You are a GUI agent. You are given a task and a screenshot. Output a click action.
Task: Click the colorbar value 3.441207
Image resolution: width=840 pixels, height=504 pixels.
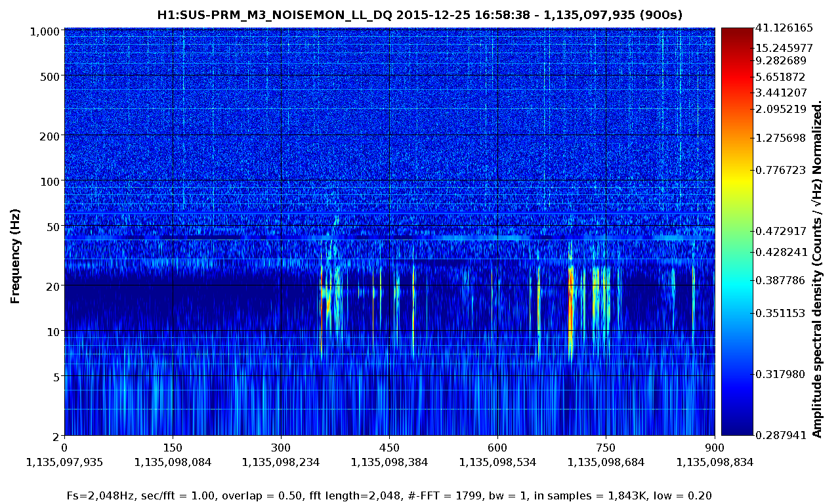780,93
